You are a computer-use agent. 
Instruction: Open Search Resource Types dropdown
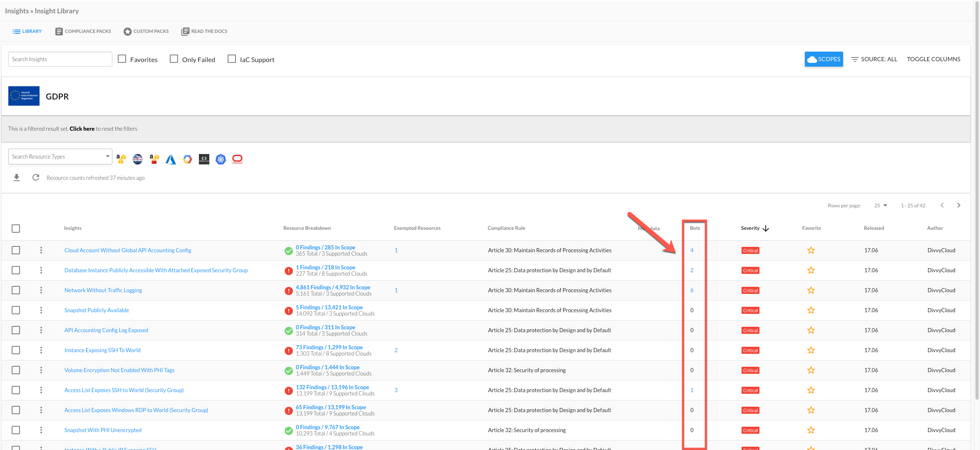point(60,157)
